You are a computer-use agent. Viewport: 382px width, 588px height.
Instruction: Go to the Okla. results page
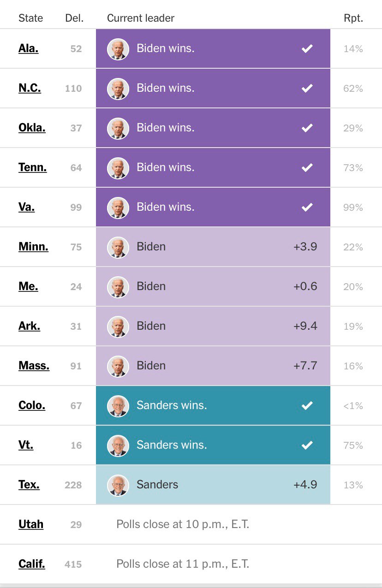[32, 128]
